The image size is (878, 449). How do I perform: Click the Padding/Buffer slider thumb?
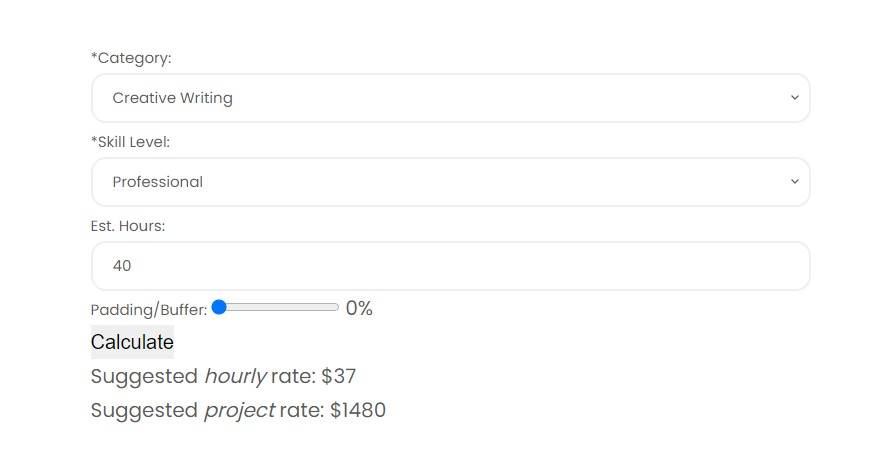coord(220,308)
